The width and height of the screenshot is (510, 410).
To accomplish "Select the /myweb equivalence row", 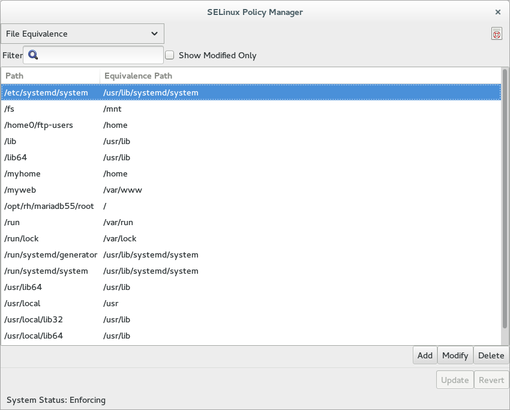I will point(251,190).
